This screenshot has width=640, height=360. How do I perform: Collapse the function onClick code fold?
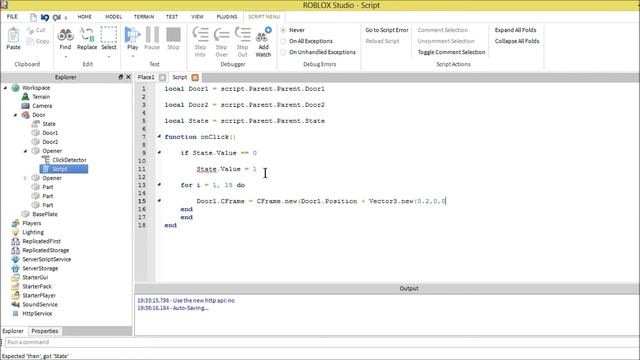pos(159,137)
